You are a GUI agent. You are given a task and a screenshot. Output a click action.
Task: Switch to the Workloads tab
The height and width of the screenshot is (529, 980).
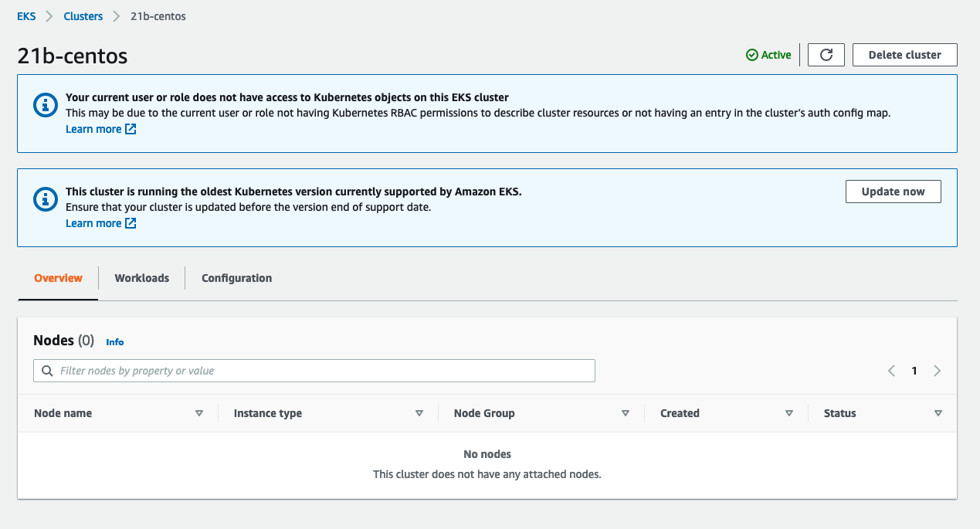pos(141,278)
